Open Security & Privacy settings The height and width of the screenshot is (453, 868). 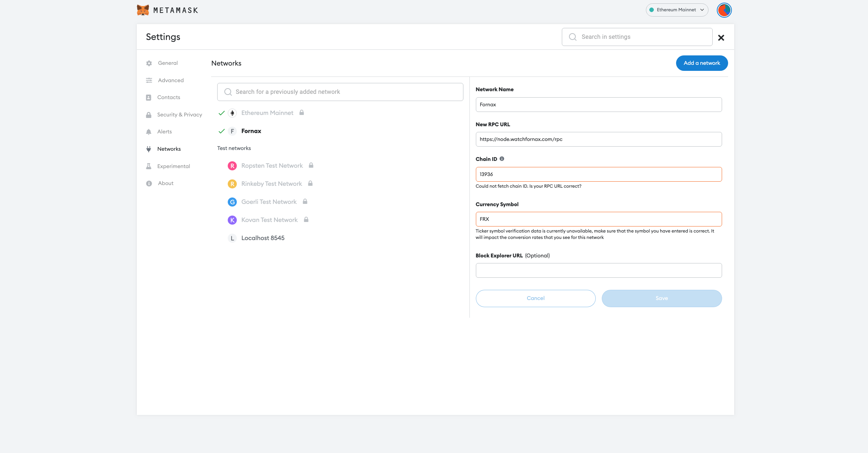[179, 115]
